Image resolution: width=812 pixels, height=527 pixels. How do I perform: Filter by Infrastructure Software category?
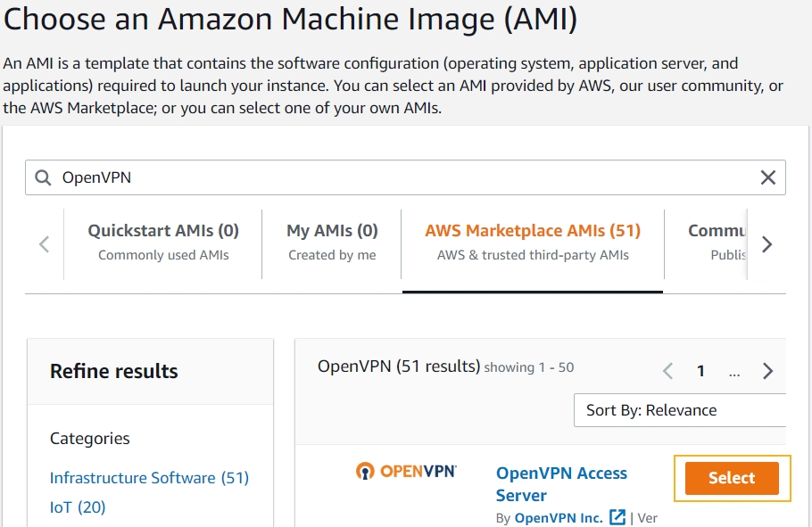(149, 477)
